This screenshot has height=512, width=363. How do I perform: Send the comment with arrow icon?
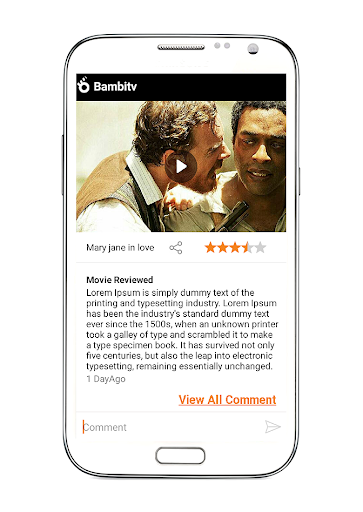273,427
